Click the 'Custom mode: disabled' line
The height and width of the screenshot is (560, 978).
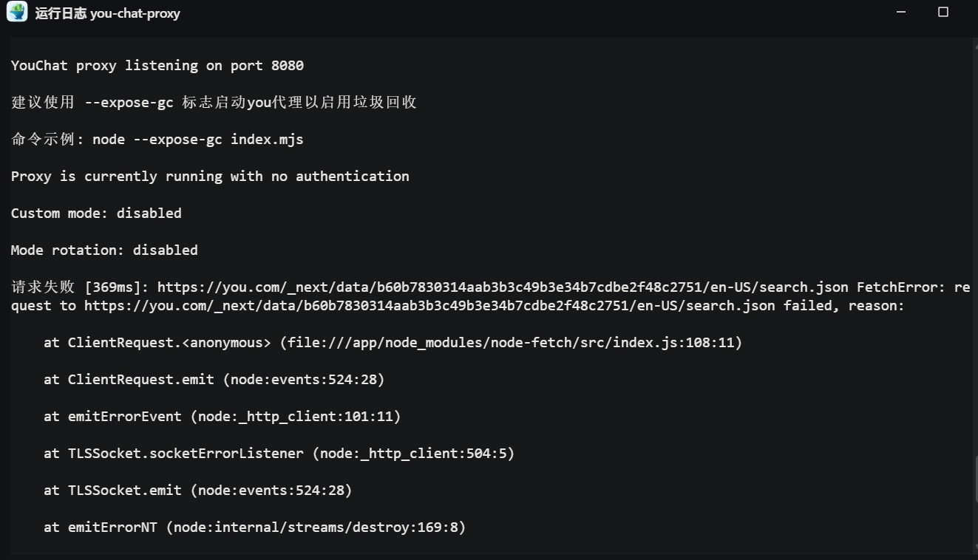96,214
